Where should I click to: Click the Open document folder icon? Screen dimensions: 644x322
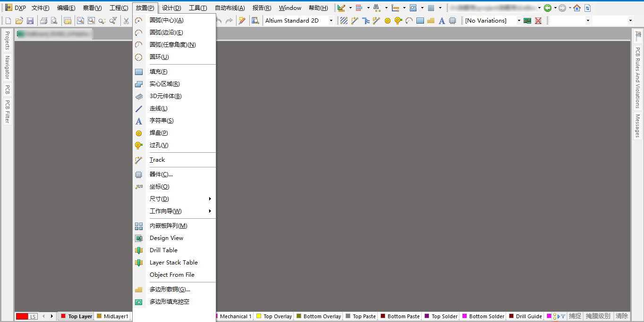(x=19, y=21)
